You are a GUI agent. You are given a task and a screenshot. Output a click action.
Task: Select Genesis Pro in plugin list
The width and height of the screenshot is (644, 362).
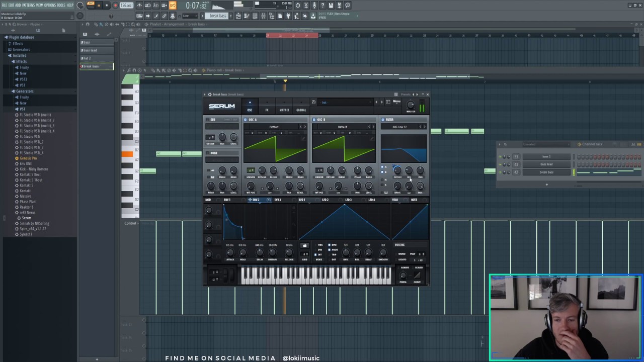click(x=28, y=158)
